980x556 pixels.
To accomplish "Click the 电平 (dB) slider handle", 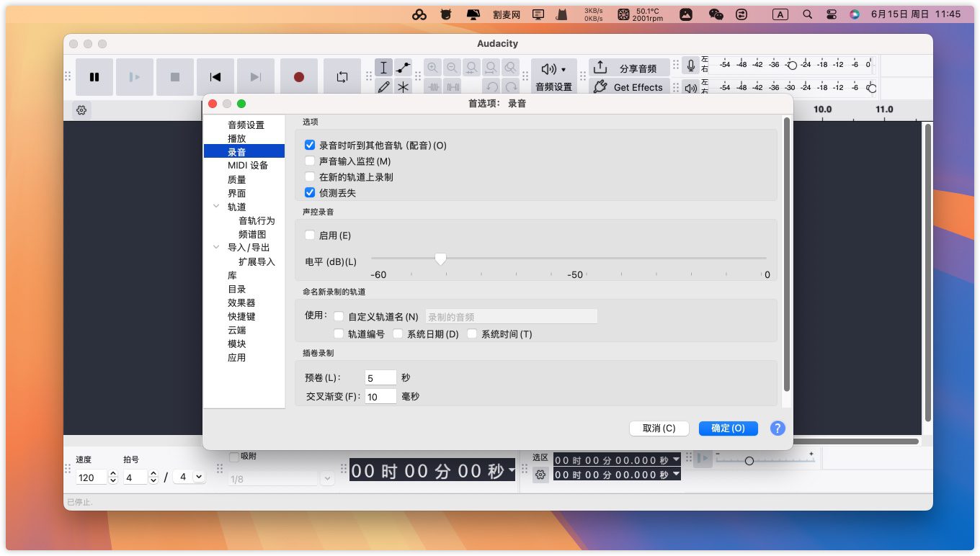I will (440, 259).
